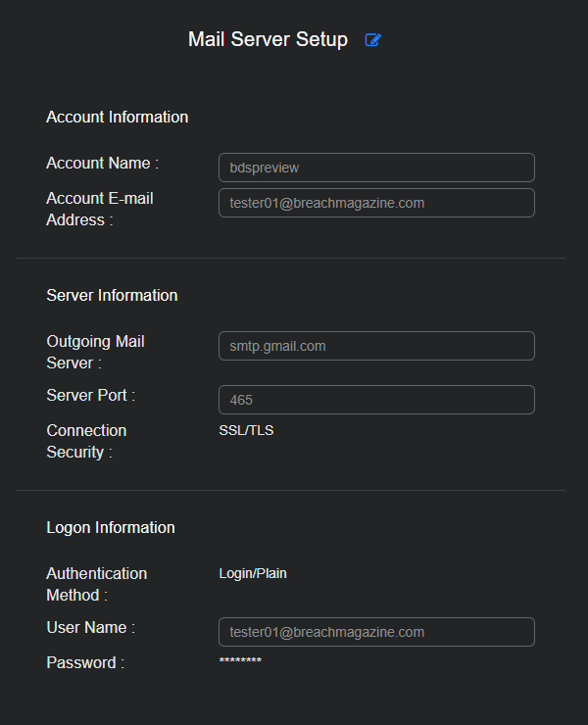Viewport: 588px width, 725px height.
Task: Click the Password label
Action: click(85, 662)
